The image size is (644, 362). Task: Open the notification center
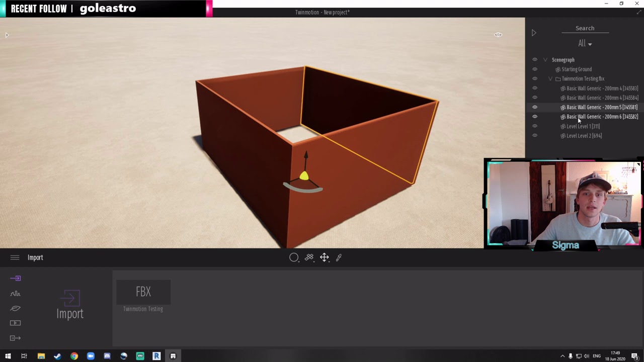pos(635,356)
